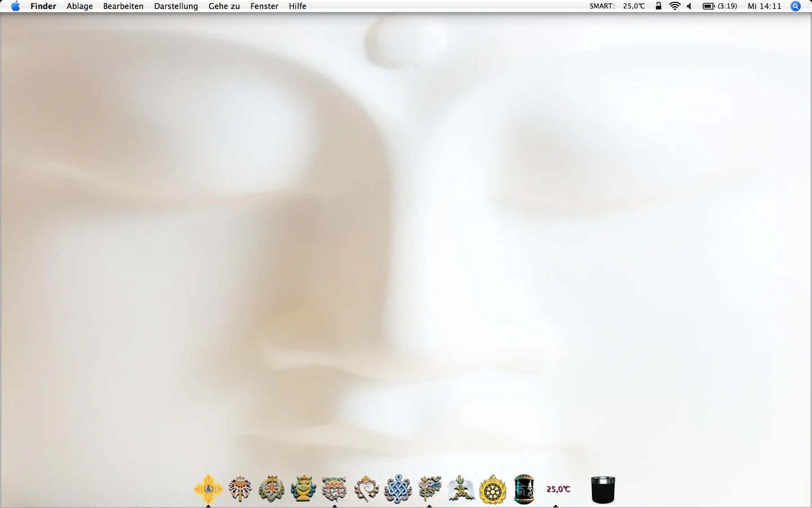Open the black Trash can in dock
Viewport: 812px width, 508px height.
pyautogui.click(x=603, y=489)
